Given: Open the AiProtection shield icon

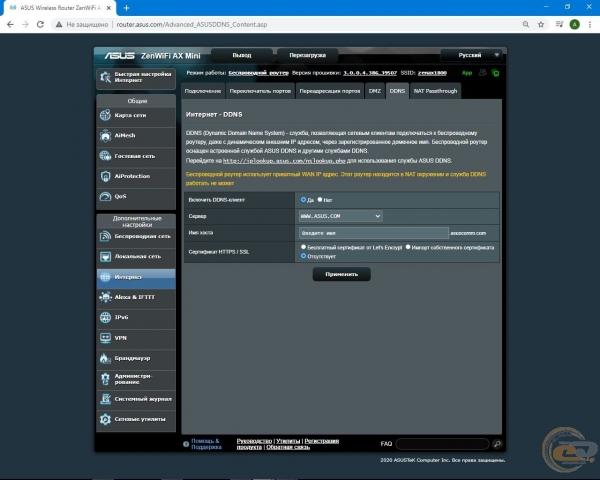Looking at the screenshot, I should coord(105,176).
